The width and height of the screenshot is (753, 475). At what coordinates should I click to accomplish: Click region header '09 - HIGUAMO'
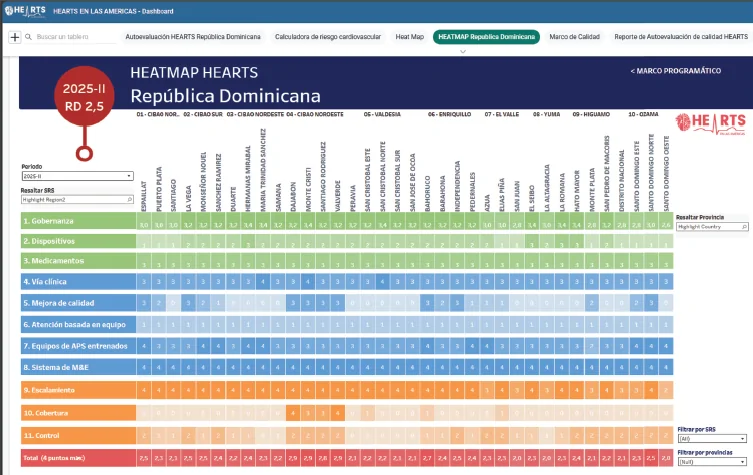(x=591, y=114)
